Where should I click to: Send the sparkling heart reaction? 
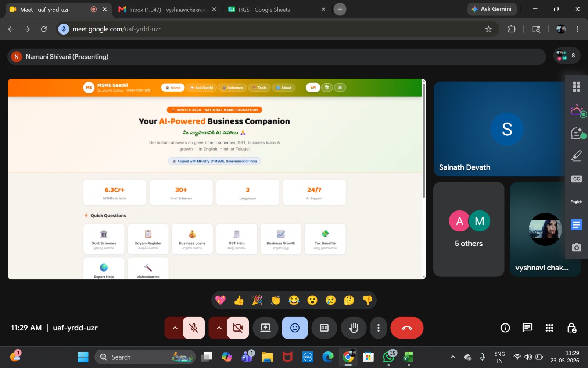click(x=220, y=300)
